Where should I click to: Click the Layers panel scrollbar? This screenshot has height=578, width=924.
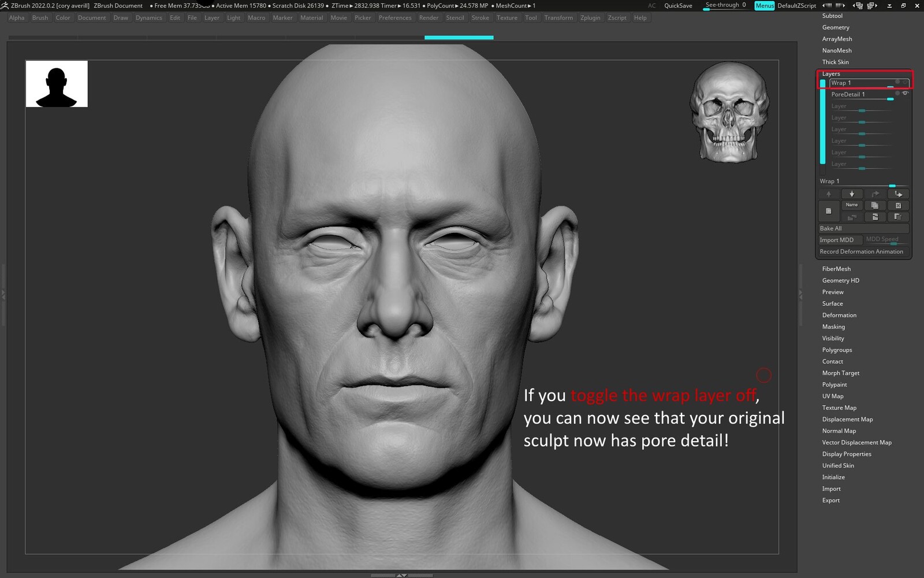(823, 121)
